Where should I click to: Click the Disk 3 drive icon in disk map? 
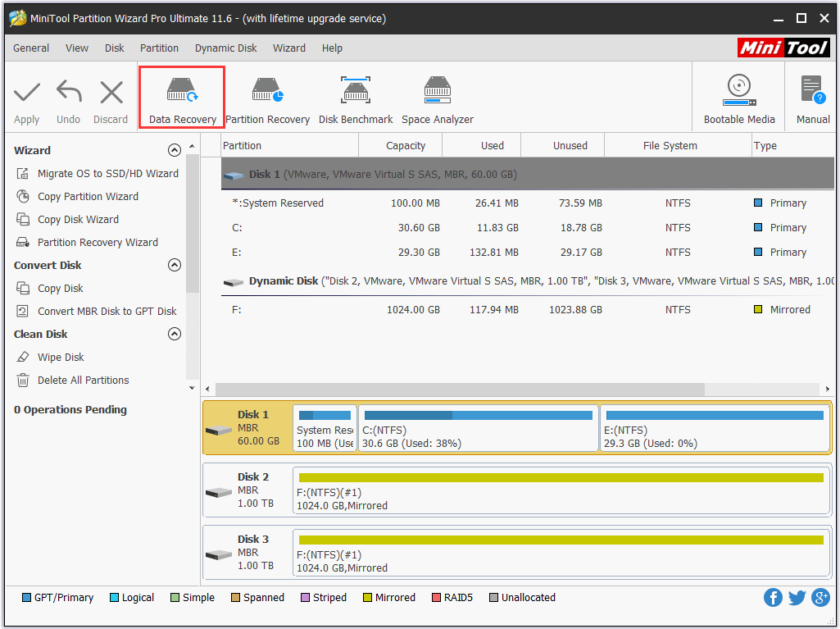point(219,554)
